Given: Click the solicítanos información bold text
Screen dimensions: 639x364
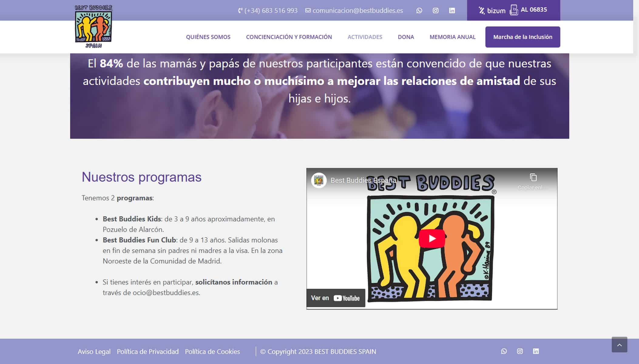Looking at the screenshot, I should click(234, 282).
